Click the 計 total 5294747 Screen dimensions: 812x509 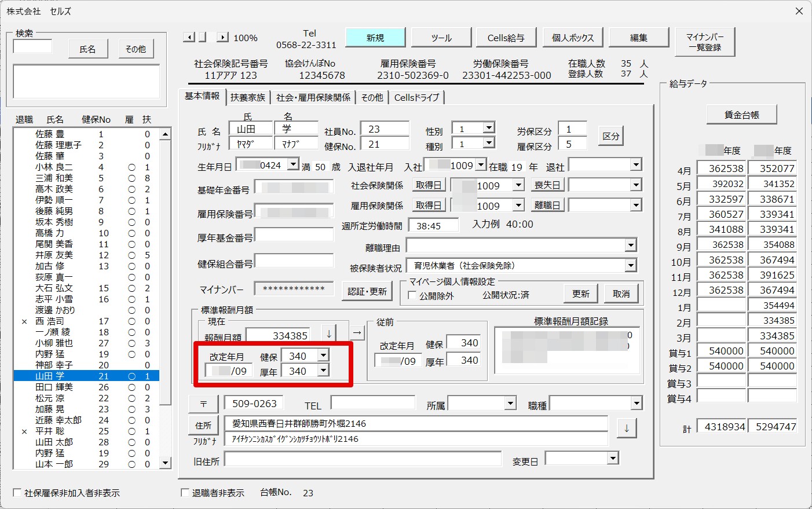tap(772, 427)
